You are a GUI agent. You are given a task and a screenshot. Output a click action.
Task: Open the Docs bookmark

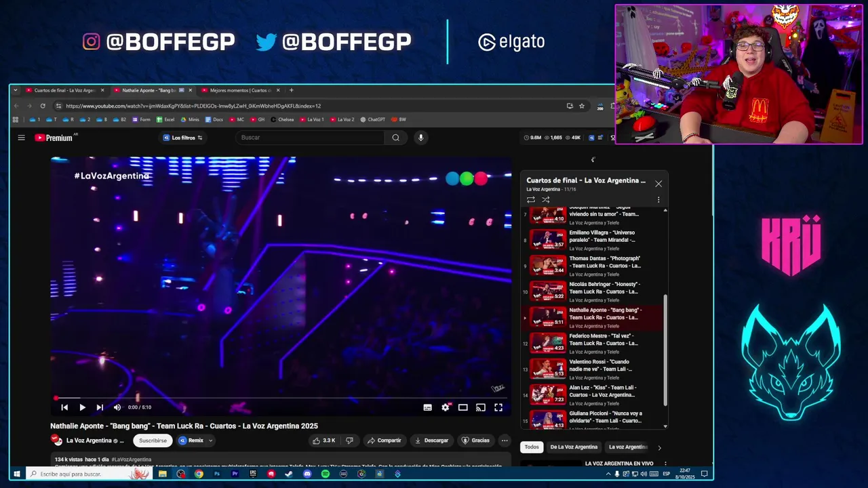pyautogui.click(x=214, y=120)
